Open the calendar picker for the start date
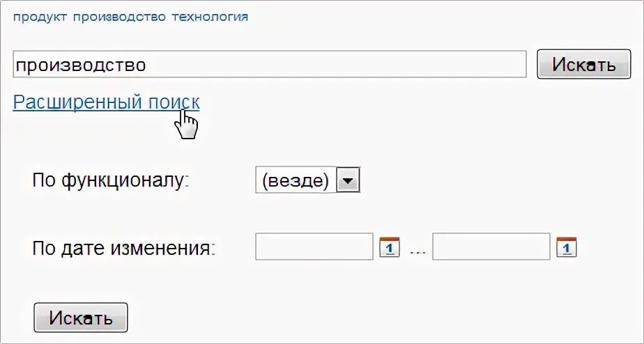Viewport: 644px width, 344px height. 390,247
